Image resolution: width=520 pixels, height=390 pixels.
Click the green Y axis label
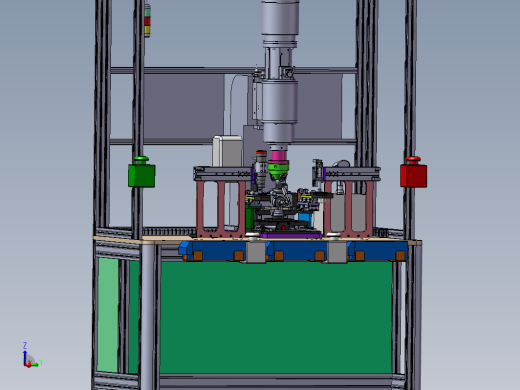click(41, 362)
